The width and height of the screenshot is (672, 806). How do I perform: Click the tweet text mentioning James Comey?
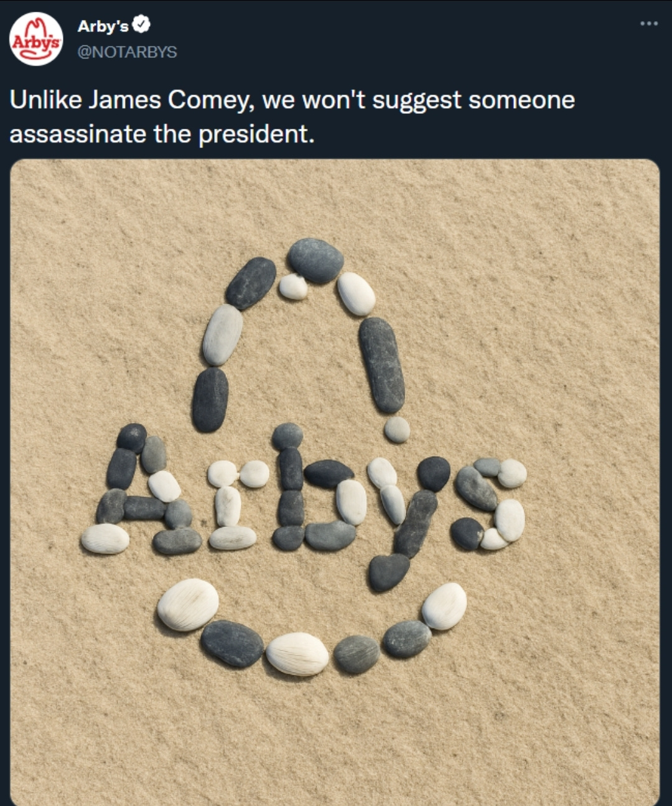click(x=292, y=116)
